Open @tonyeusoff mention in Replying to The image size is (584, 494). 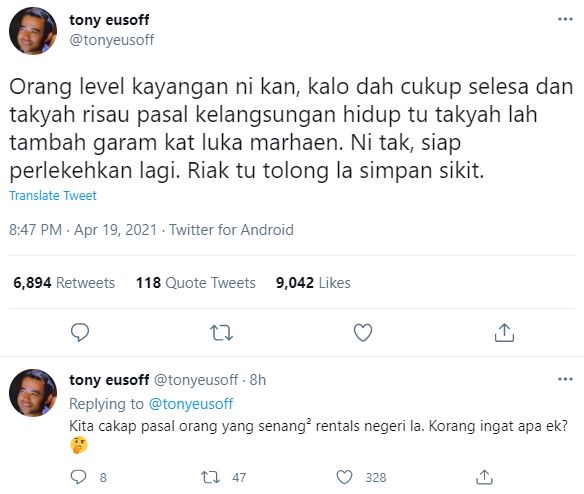[191, 404]
